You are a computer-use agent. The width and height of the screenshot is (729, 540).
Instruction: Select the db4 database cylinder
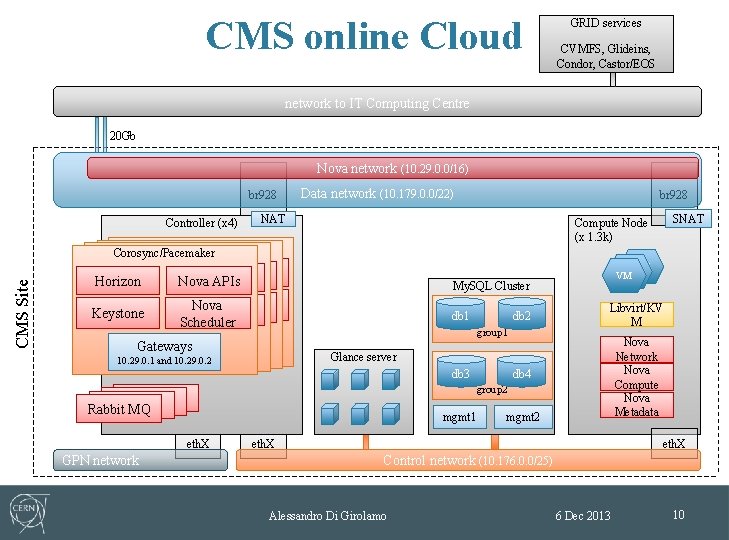[x=521, y=372]
